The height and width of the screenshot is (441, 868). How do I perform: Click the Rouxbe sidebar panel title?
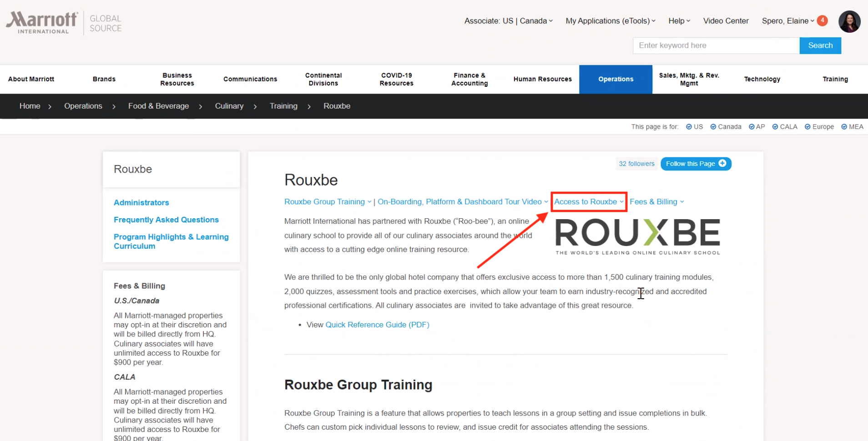point(133,169)
